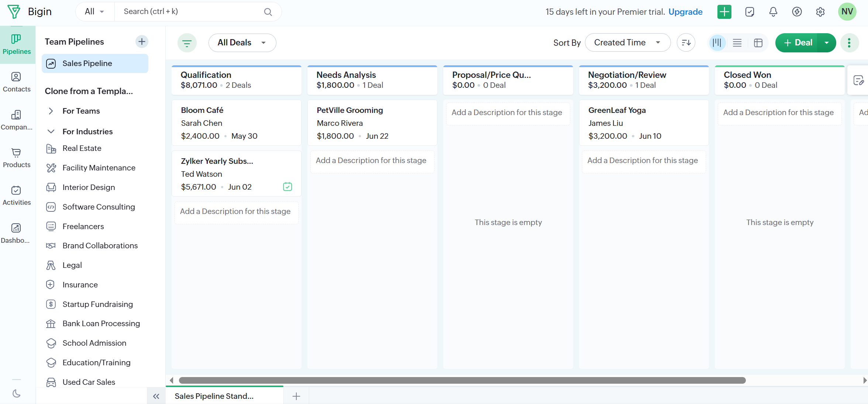
Task: Open the Sales Pipeline Standard tab
Action: click(224, 396)
